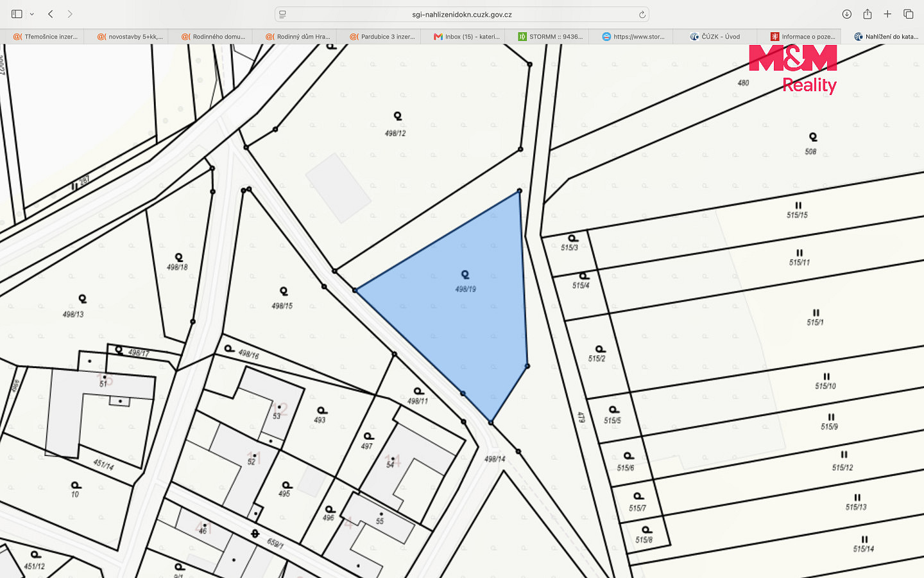Open the Share icon in the toolbar

click(x=868, y=14)
